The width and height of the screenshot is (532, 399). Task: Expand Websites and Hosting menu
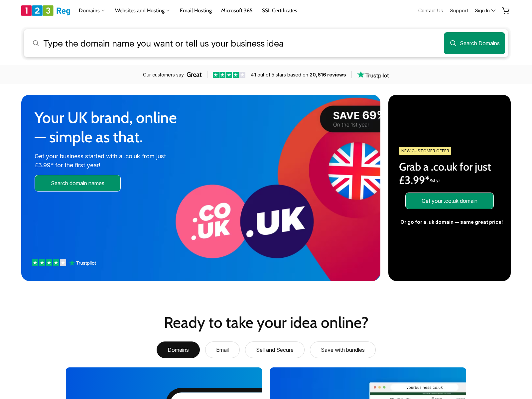point(142,11)
